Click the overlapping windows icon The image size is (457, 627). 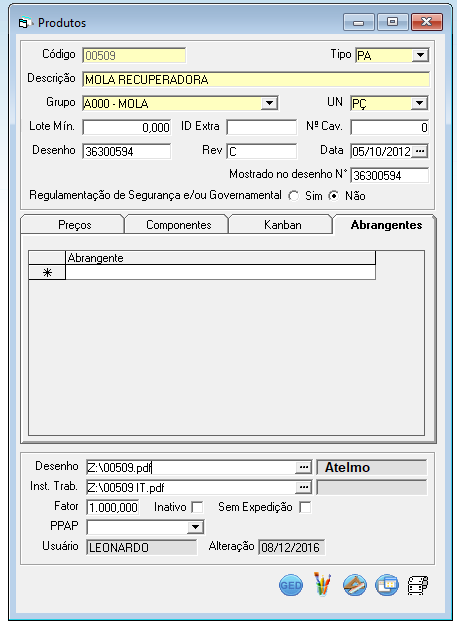(387, 585)
